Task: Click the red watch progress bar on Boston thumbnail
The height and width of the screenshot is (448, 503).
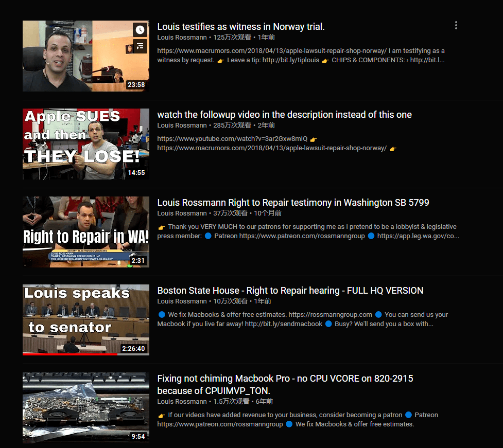Action: pyautogui.click(x=70, y=354)
